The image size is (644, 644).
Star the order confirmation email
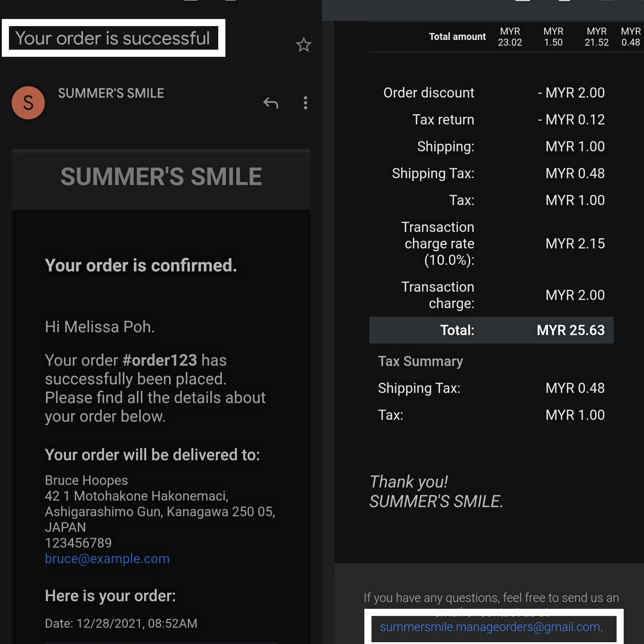(x=303, y=45)
